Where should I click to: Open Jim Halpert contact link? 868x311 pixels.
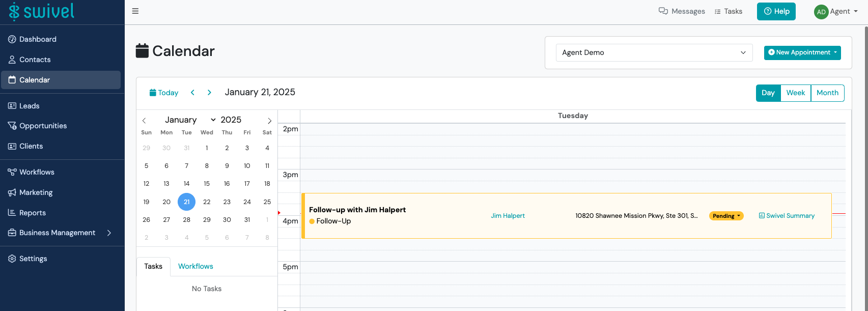tap(508, 216)
